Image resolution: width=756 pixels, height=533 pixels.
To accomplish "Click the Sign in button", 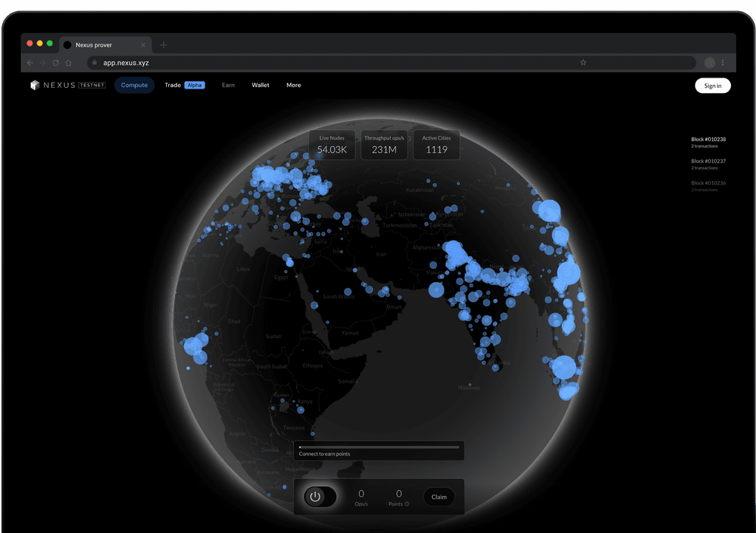I will click(712, 85).
